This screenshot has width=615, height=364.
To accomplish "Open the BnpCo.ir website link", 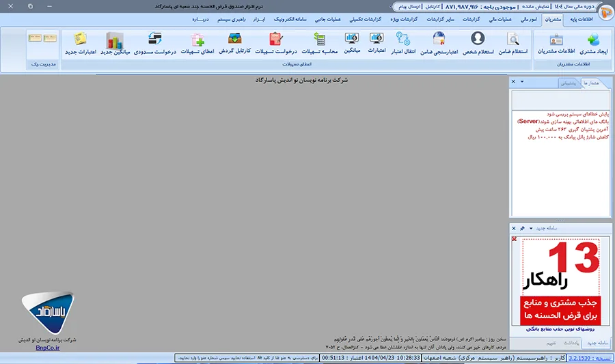I will tap(47, 348).
